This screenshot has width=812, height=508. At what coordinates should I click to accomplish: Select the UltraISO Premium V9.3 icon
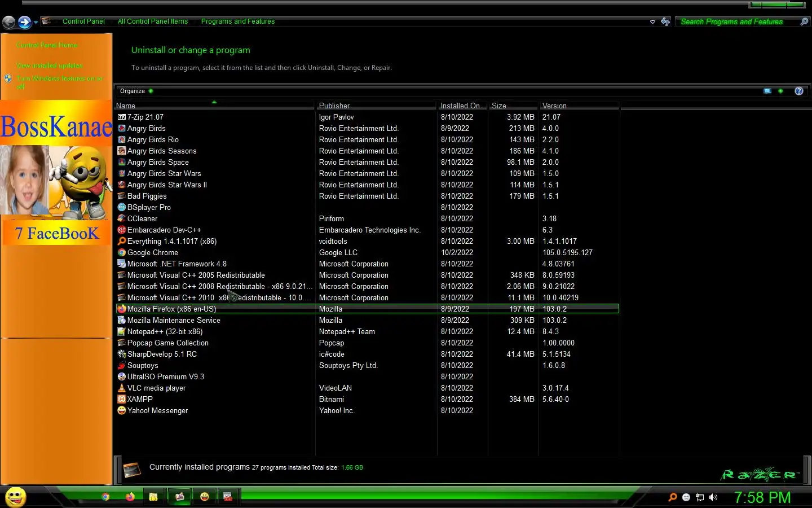coord(121,376)
